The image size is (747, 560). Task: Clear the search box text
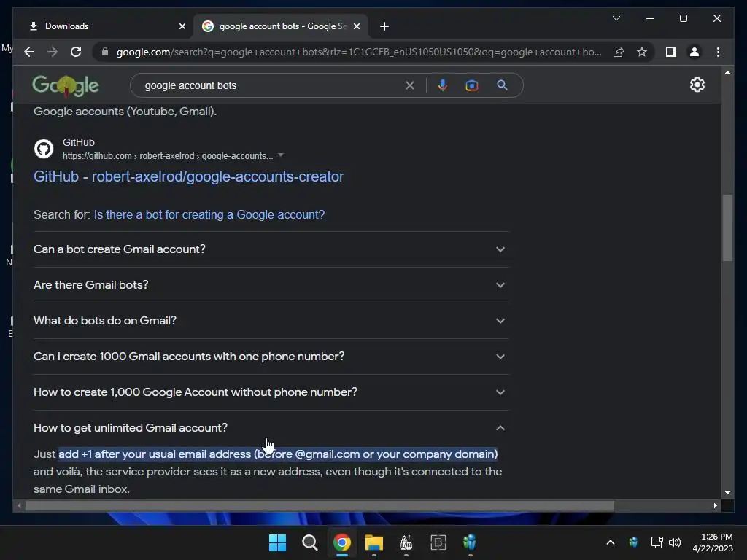410,85
